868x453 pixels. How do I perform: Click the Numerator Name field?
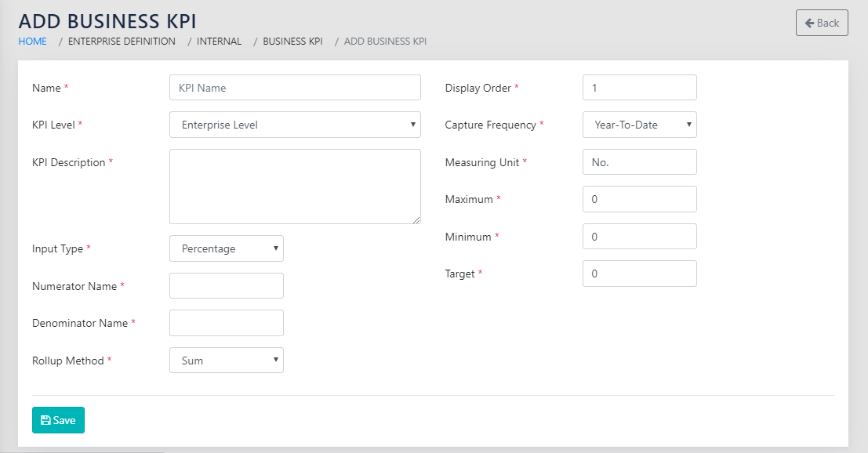pyautogui.click(x=227, y=286)
